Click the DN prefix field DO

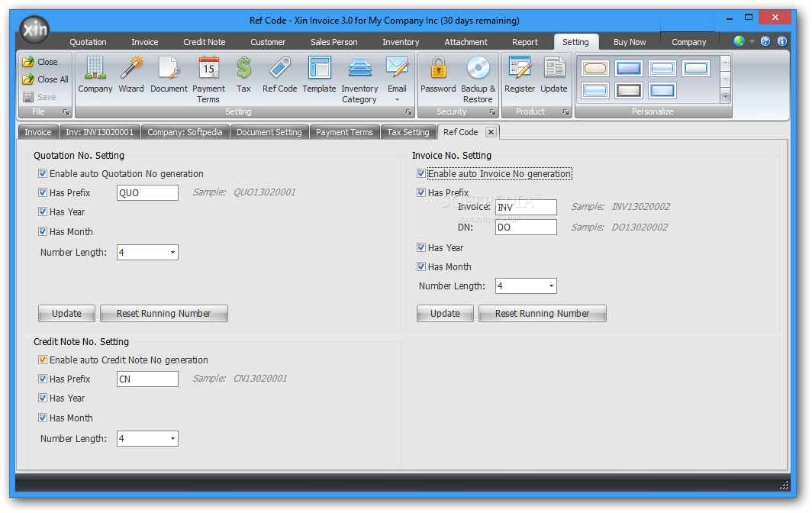point(526,227)
